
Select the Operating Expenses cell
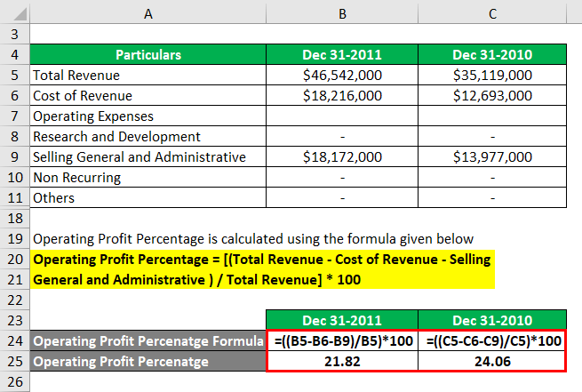(x=148, y=116)
